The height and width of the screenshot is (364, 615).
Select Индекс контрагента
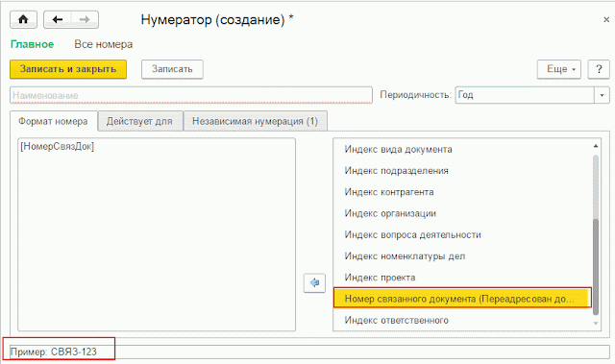[x=389, y=192]
